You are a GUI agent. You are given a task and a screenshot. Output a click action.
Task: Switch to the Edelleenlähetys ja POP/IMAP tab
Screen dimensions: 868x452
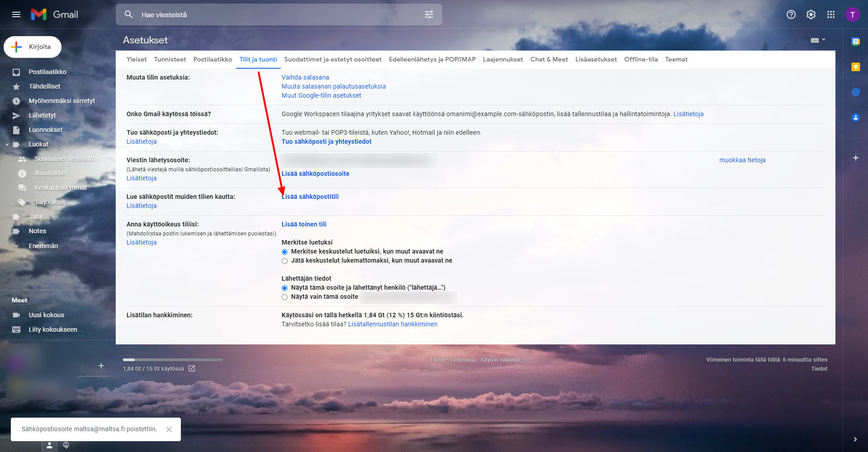click(432, 59)
